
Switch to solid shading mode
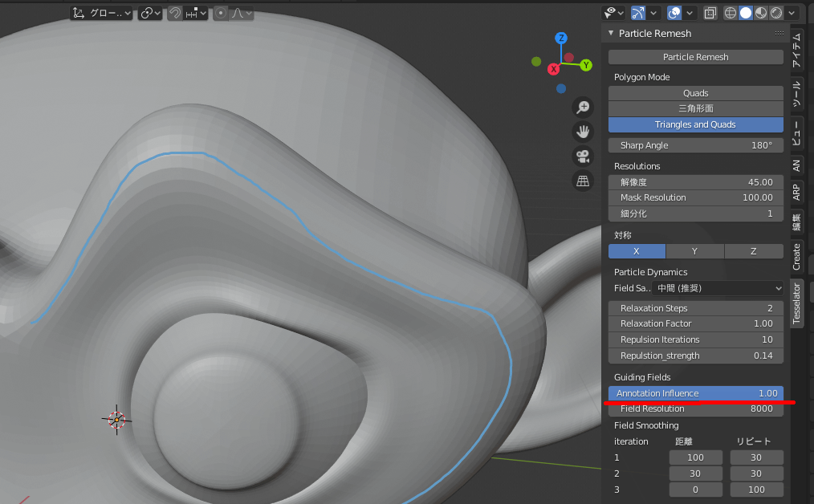tap(746, 13)
